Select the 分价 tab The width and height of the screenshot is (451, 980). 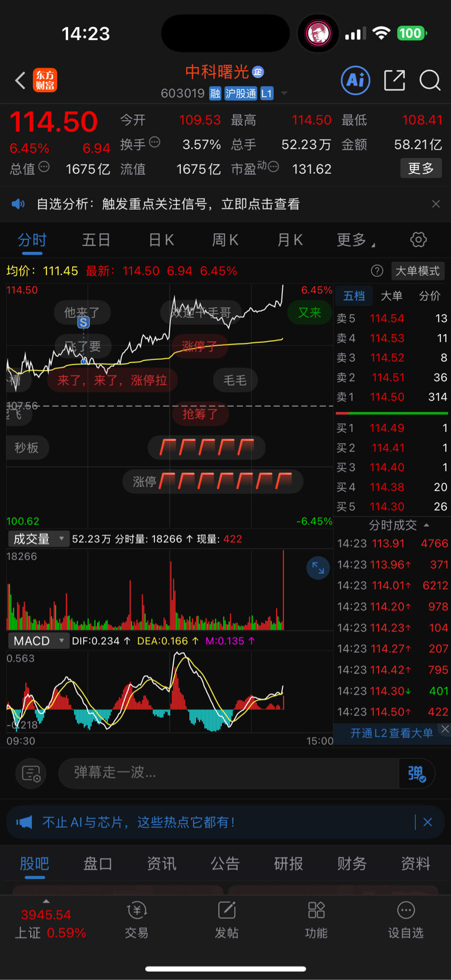(x=429, y=295)
